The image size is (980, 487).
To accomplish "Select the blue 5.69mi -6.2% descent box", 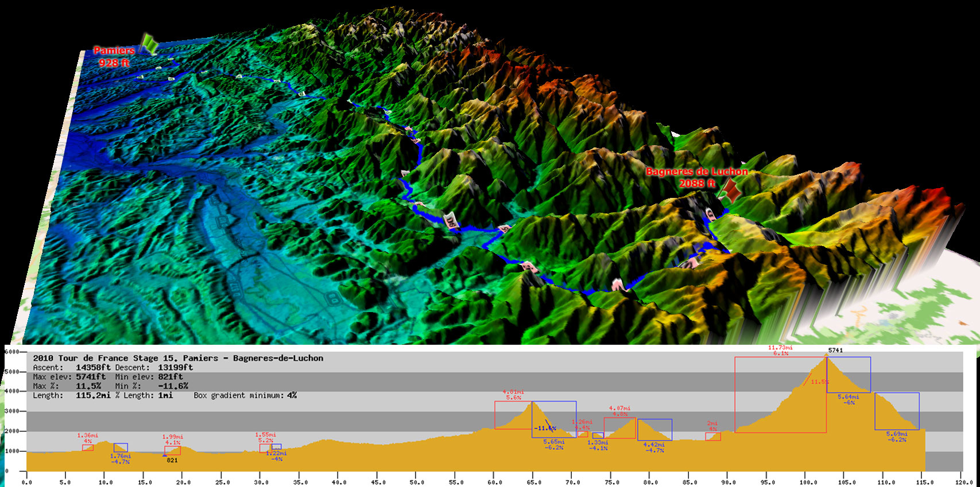I will pyautogui.click(x=897, y=411).
